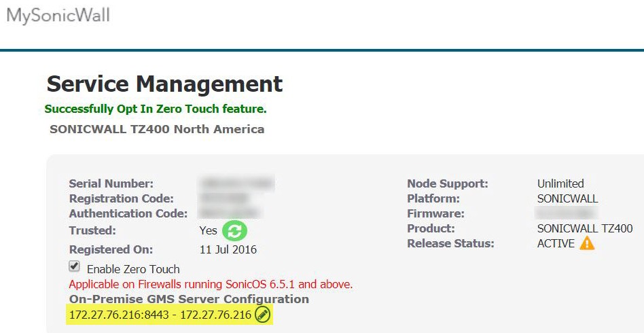Viewport: 644px width, 333px height.
Task: Click the Platform value SONICWALL
Action: coord(566,198)
